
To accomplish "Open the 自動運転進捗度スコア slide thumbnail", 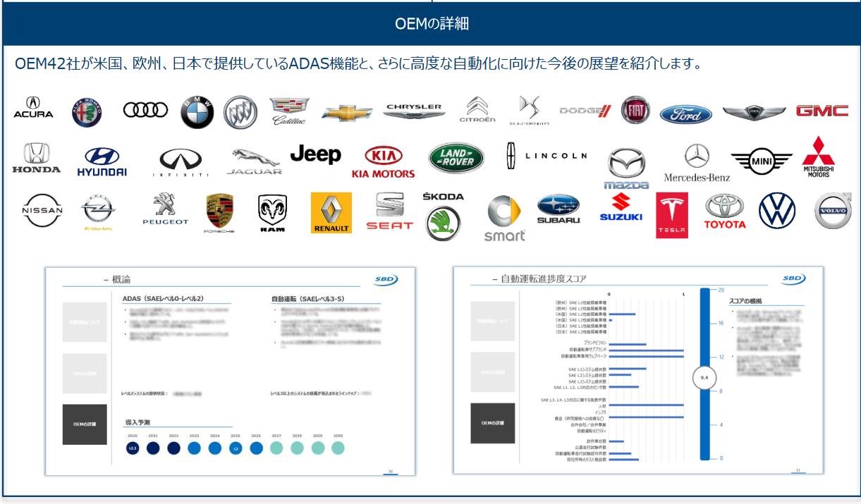I will (638, 370).
